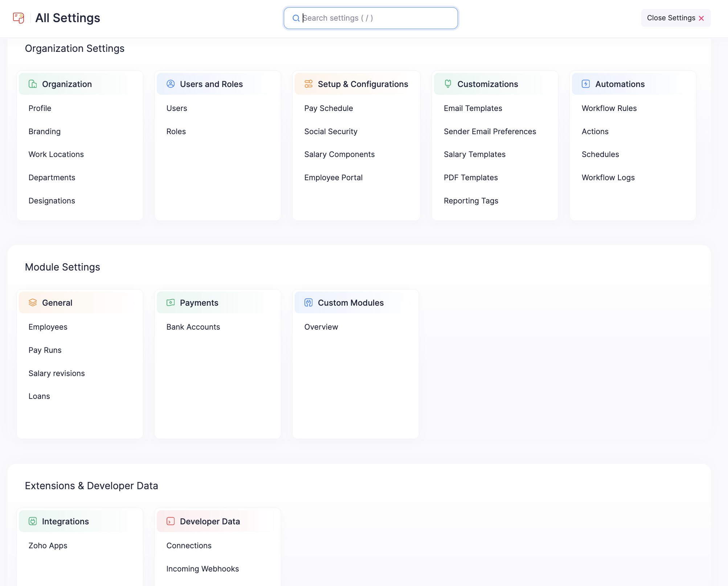This screenshot has width=728, height=586.
Task: Click the Customizations brush icon
Action: click(448, 84)
